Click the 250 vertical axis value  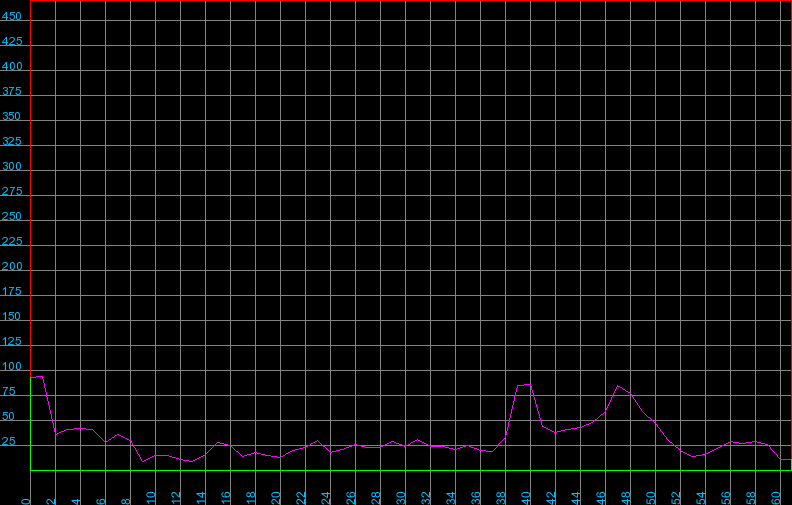point(12,216)
